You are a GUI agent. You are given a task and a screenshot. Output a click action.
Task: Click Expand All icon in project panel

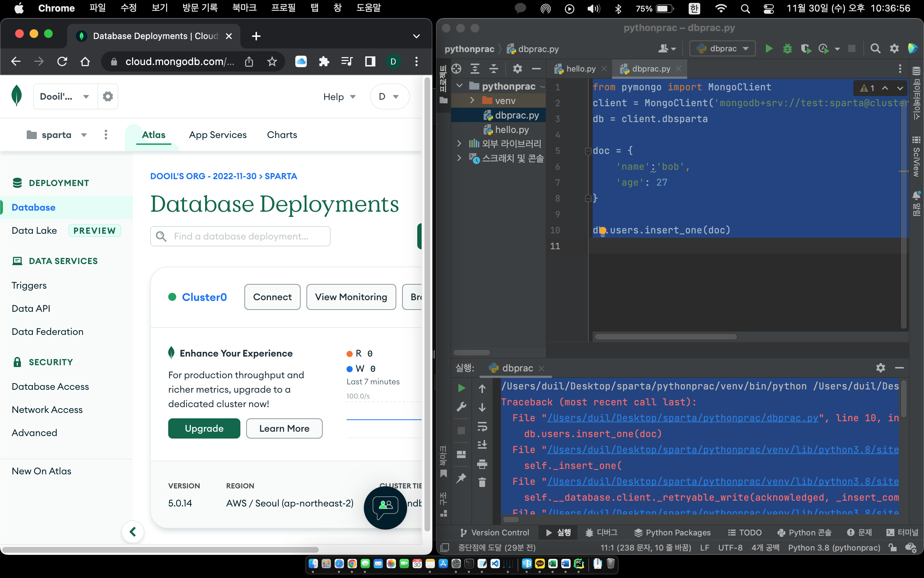tap(475, 69)
